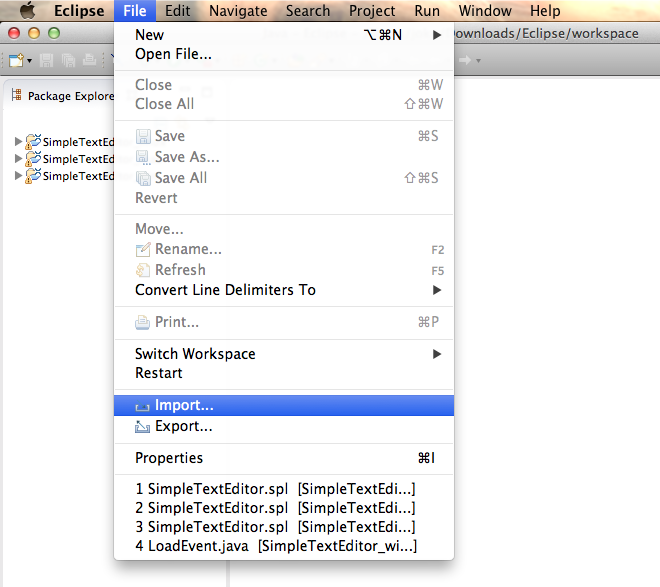This screenshot has width=660, height=587.
Task: Click the red close window button
Action: 14,33
